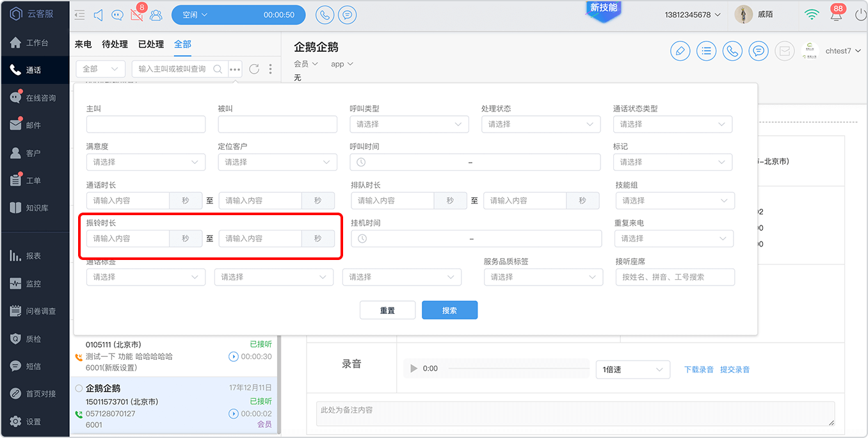Click the chat bubble icon in top bar
Screen dimensions: 868x438
(117, 15)
